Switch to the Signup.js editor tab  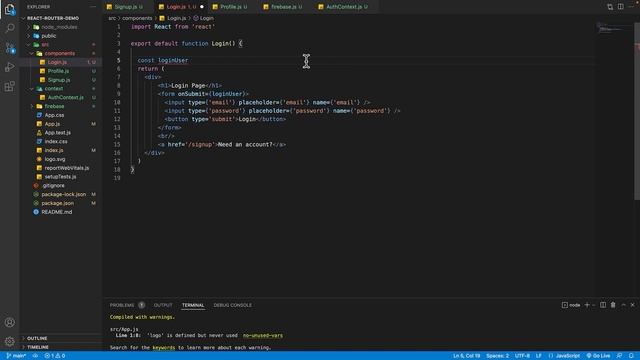click(128, 7)
